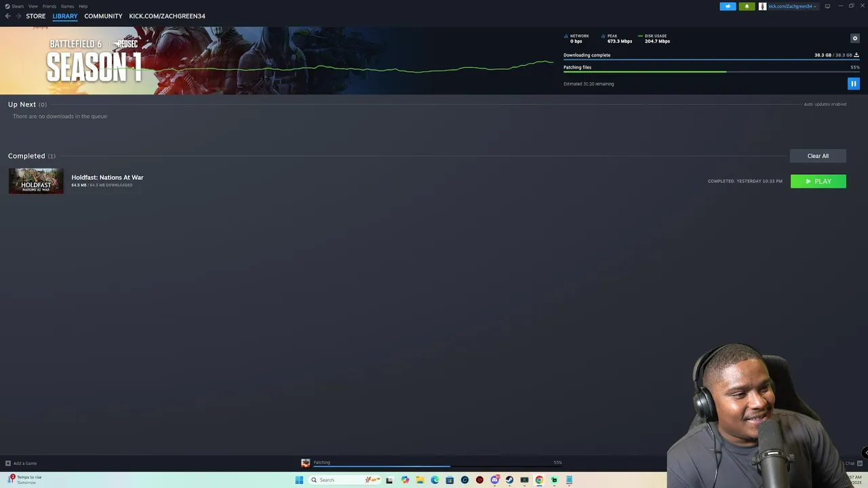
Task: Click the Peak bars icon
Action: point(603,36)
